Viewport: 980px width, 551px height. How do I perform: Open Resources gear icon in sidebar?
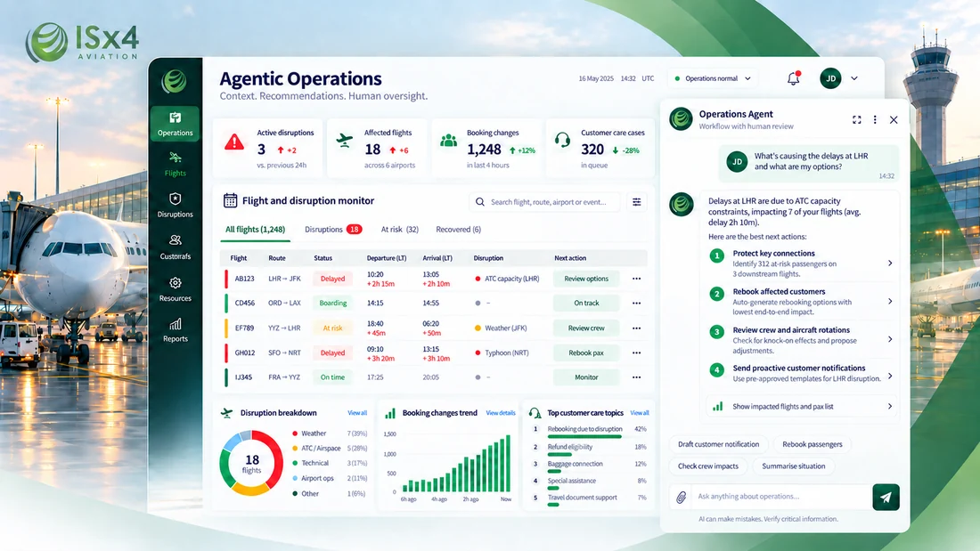click(175, 283)
